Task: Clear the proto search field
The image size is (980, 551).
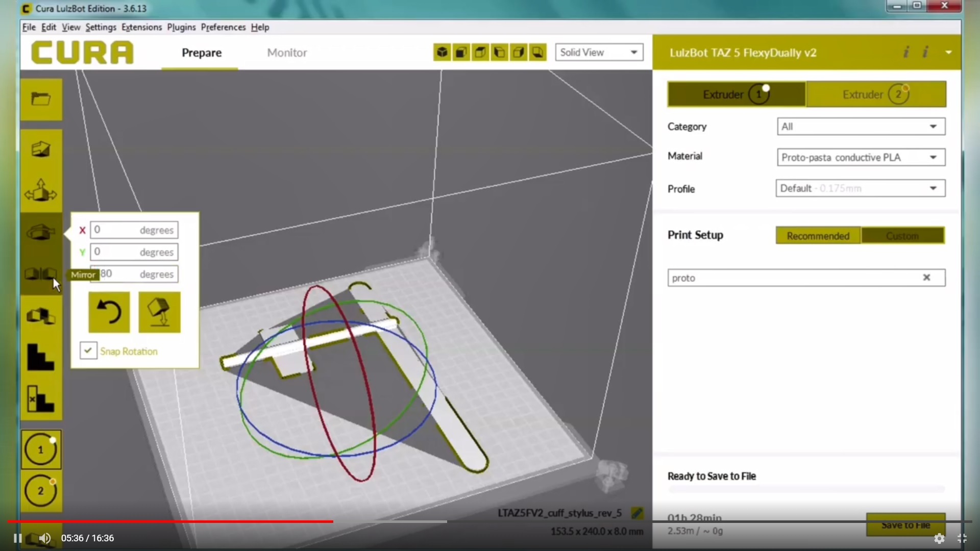Action: click(x=926, y=278)
